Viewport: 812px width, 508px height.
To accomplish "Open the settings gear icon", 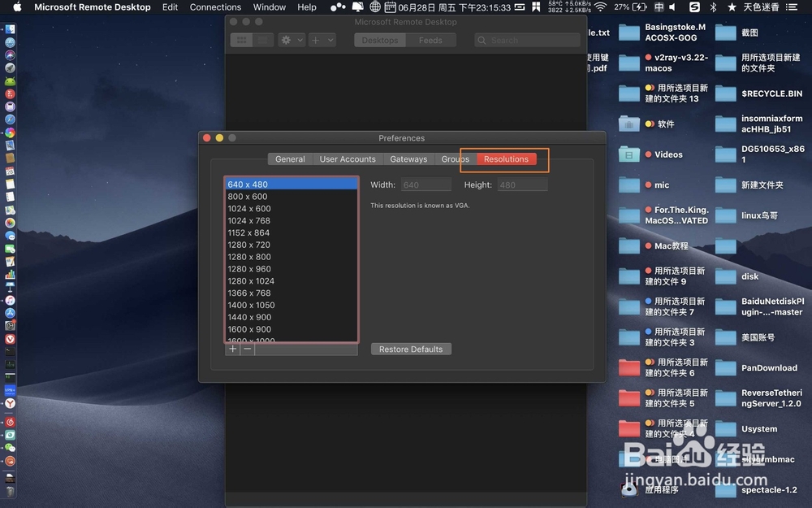I will click(x=286, y=39).
